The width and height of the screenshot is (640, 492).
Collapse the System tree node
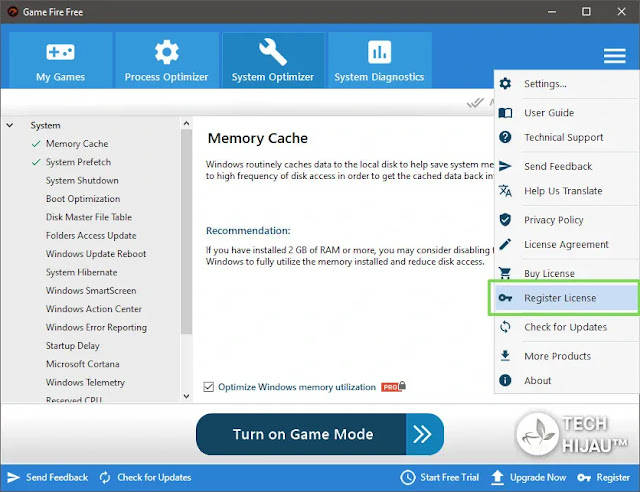[x=10, y=125]
